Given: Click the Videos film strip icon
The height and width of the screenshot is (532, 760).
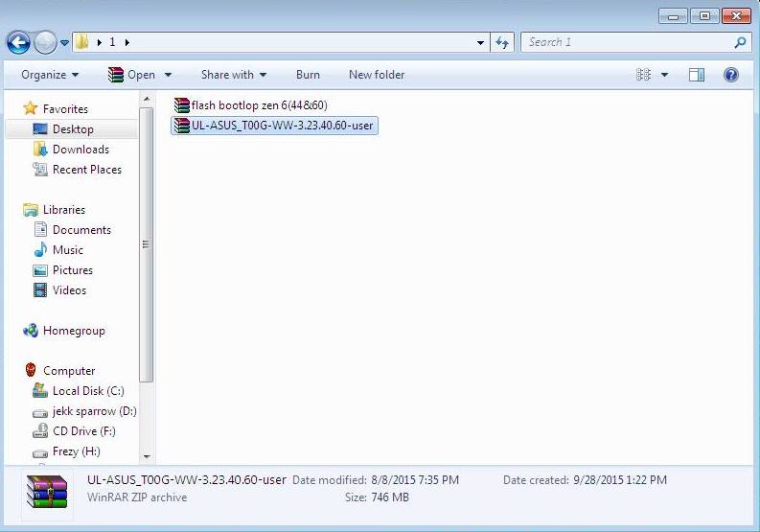Looking at the screenshot, I should tap(40, 290).
